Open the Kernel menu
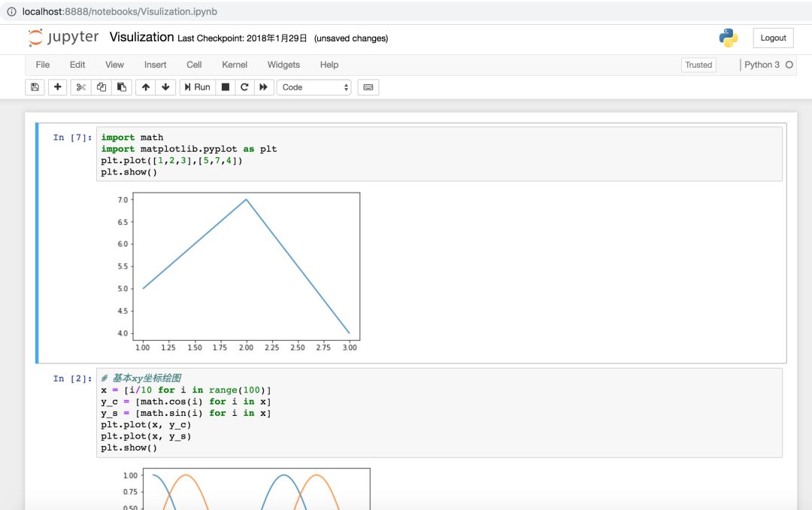 tap(235, 65)
